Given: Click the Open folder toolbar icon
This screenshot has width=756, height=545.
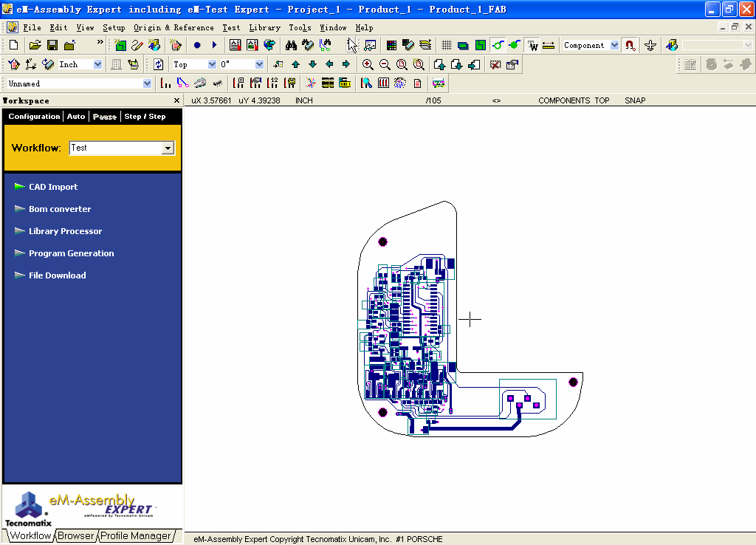Looking at the screenshot, I should click(35, 45).
